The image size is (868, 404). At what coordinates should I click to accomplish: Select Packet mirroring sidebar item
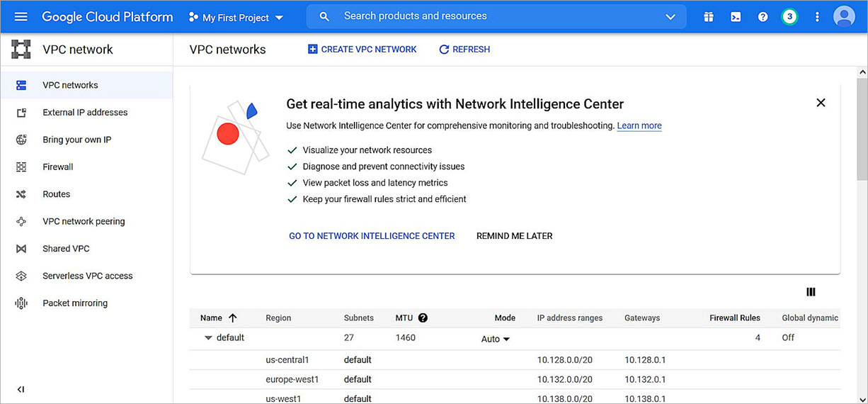click(75, 303)
